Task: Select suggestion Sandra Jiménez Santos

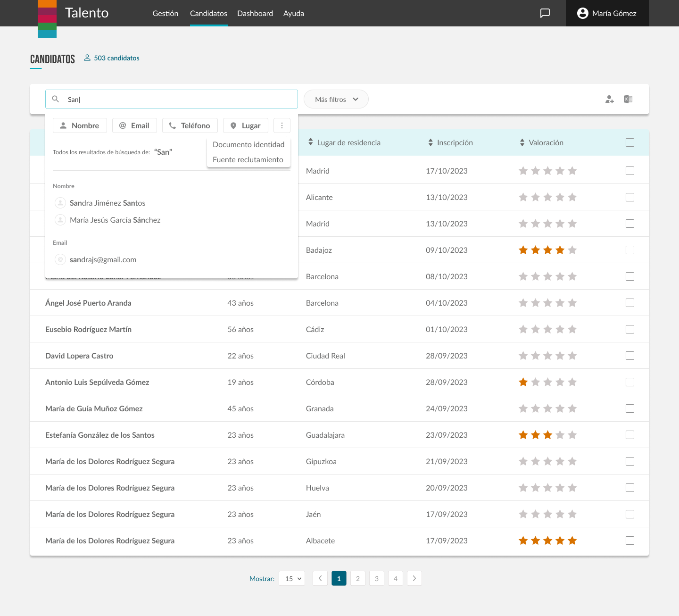Action: [108, 203]
